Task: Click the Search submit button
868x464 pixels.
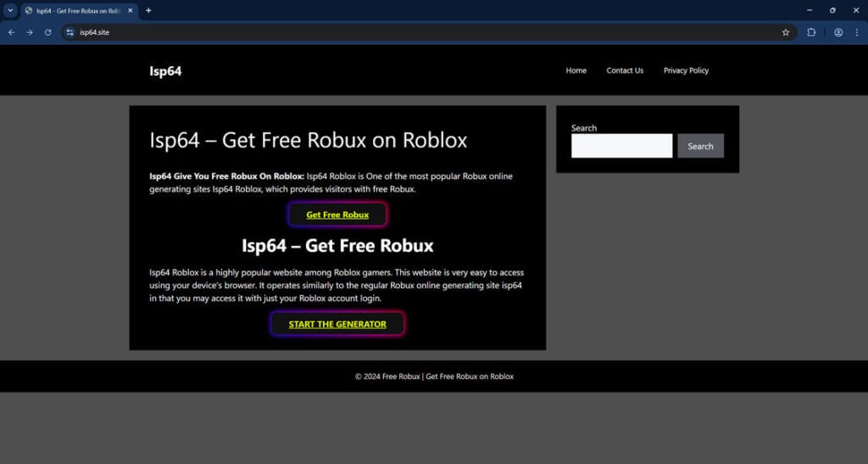Action: 700,146
